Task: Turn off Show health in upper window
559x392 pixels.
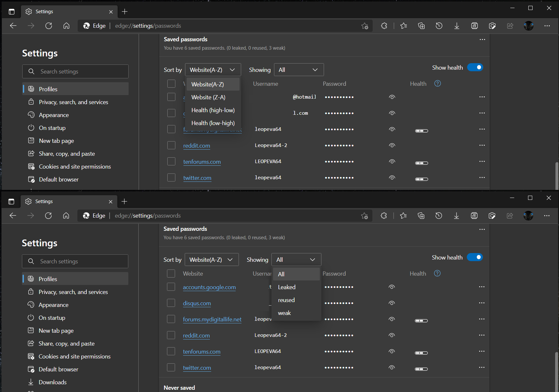Action: click(475, 67)
